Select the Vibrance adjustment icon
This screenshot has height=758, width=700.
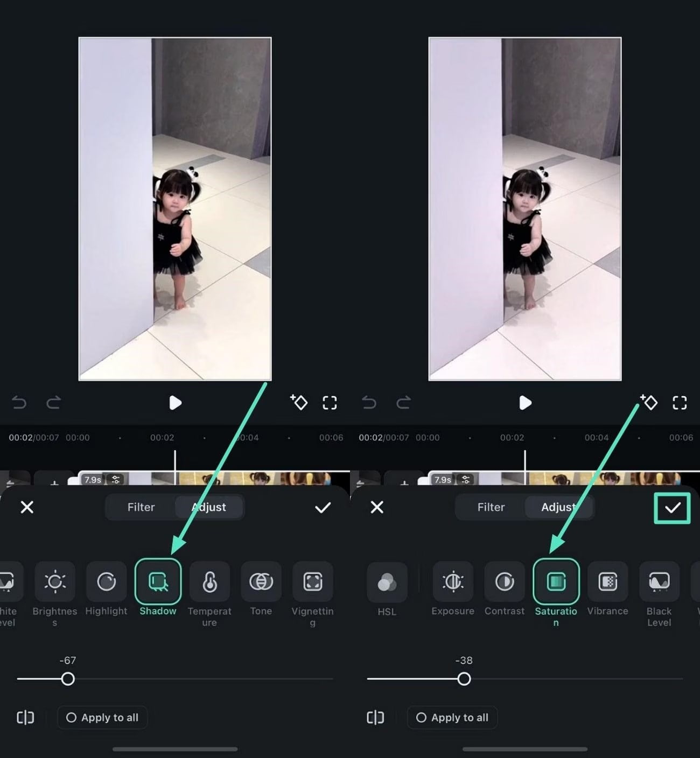click(608, 581)
